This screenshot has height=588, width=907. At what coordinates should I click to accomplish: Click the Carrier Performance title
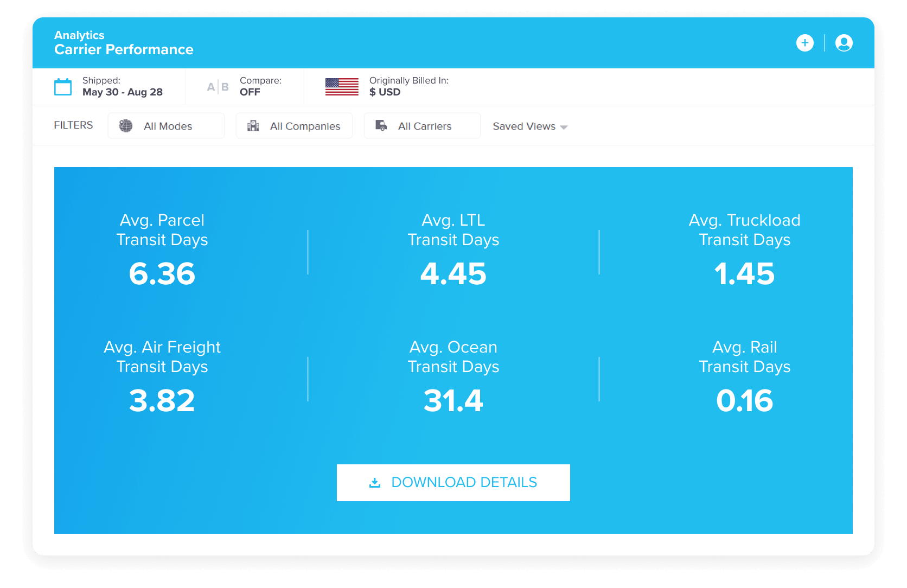pyautogui.click(x=124, y=49)
